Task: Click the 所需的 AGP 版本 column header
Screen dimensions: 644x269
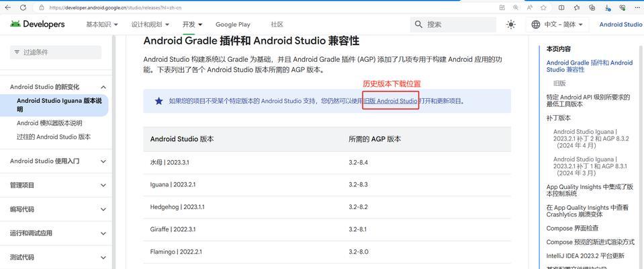Action: (x=375, y=139)
